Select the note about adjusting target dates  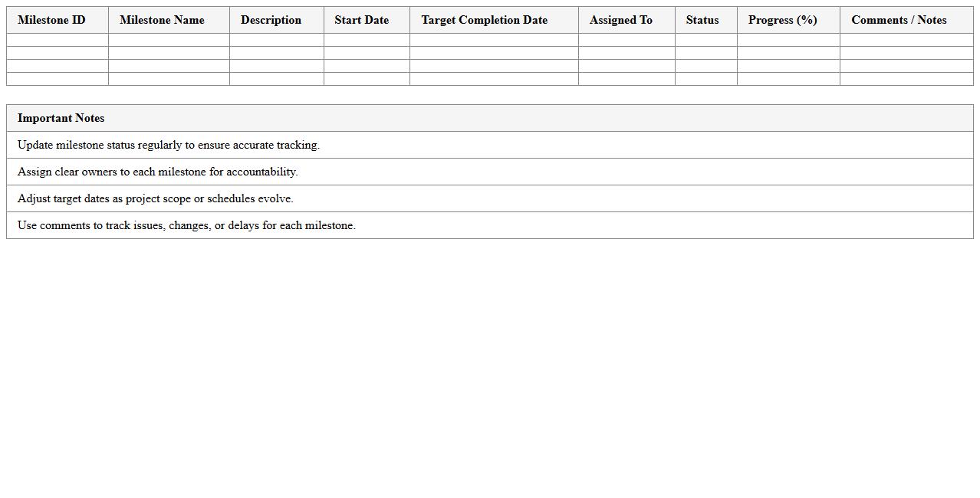(x=156, y=198)
